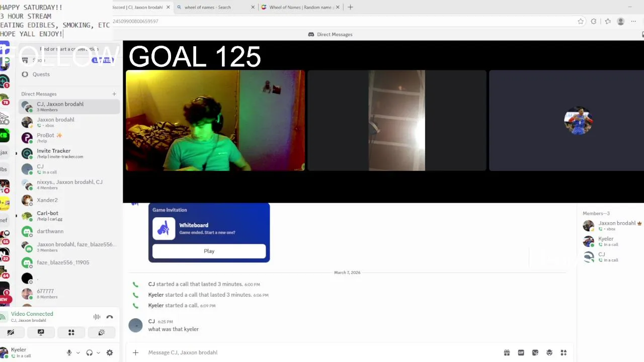
Task: Click the Whiteboard game icon
Action: coord(164,229)
